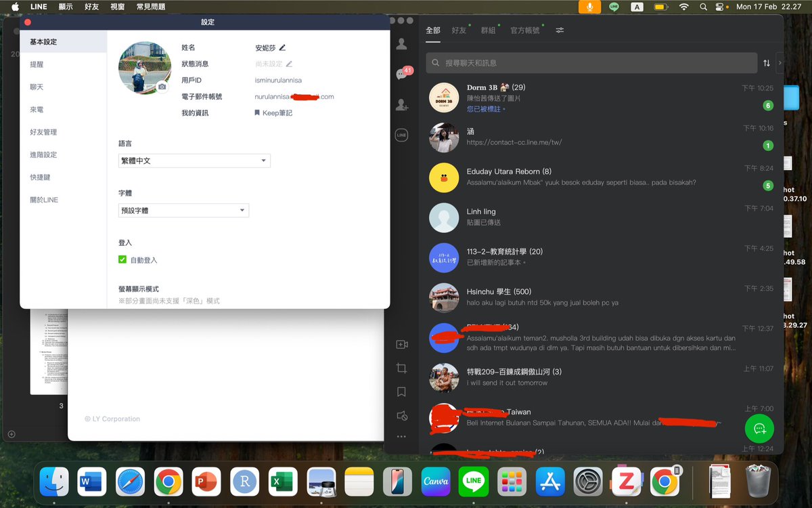The width and height of the screenshot is (812, 508).
Task: Open the screen capture crop icon
Action: pyautogui.click(x=402, y=368)
